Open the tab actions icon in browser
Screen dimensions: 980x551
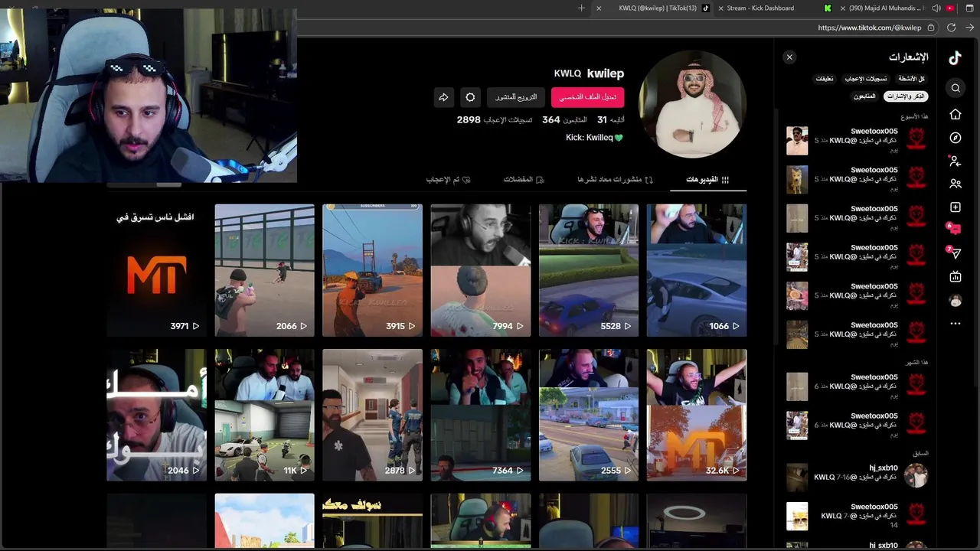(x=969, y=8)
